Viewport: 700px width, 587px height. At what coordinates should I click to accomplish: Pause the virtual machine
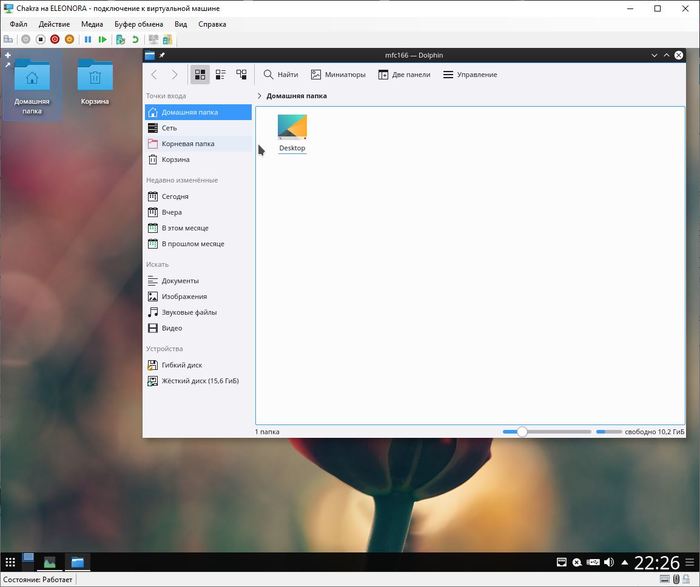[x=88, y=39]
